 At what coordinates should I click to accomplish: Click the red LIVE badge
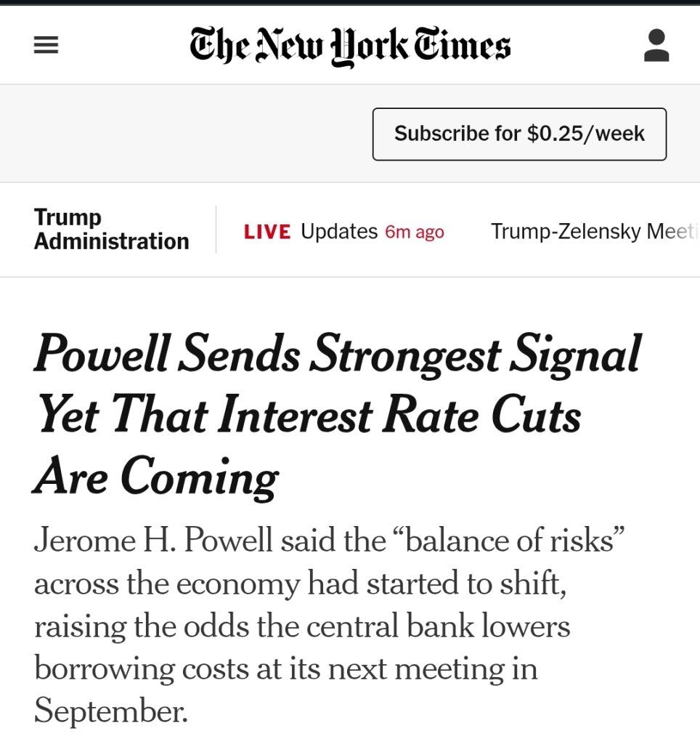pyautogui.click(x=267, y=232)
